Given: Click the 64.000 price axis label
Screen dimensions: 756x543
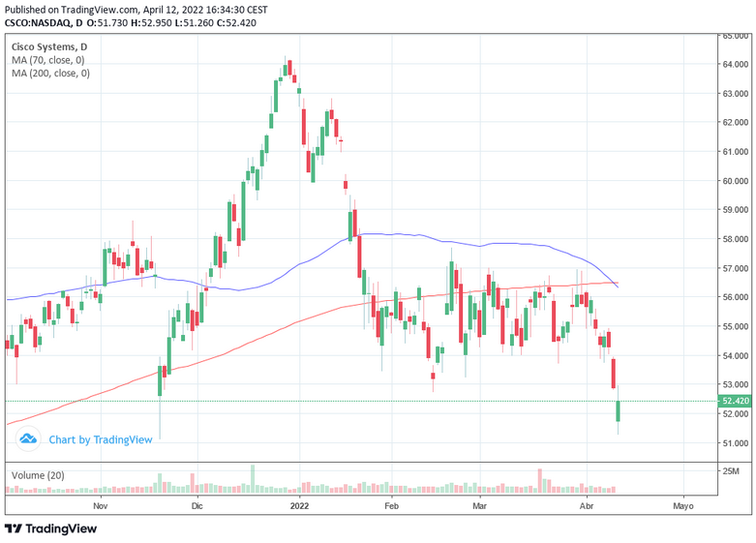Looking at the screenshot, I should 736,65.
